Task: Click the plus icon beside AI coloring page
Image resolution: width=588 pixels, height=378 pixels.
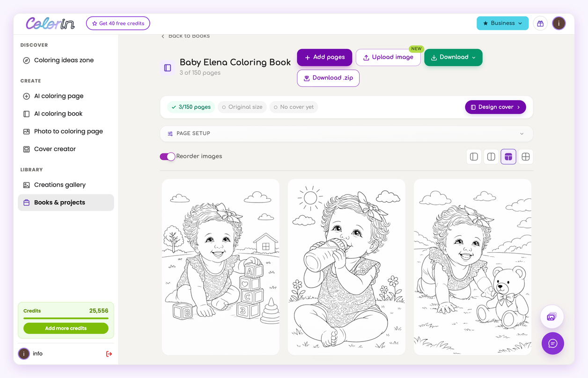Action: point(27,96)
